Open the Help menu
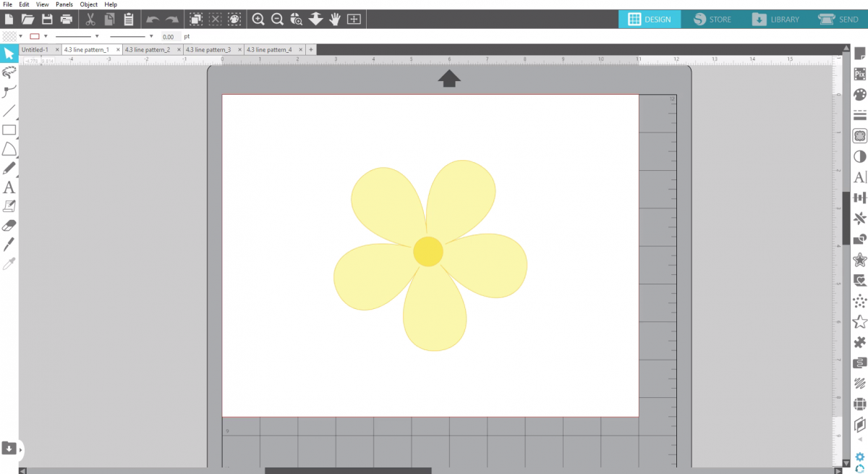 (x=111, y=4)
